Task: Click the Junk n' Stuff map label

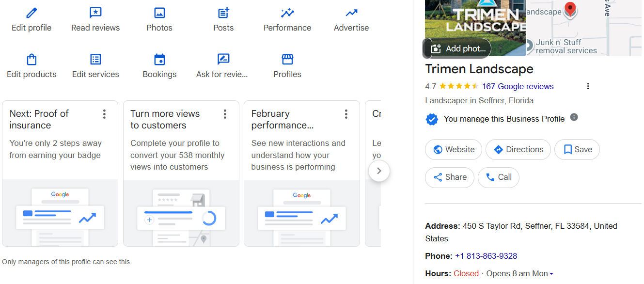Action: (566, 46)
